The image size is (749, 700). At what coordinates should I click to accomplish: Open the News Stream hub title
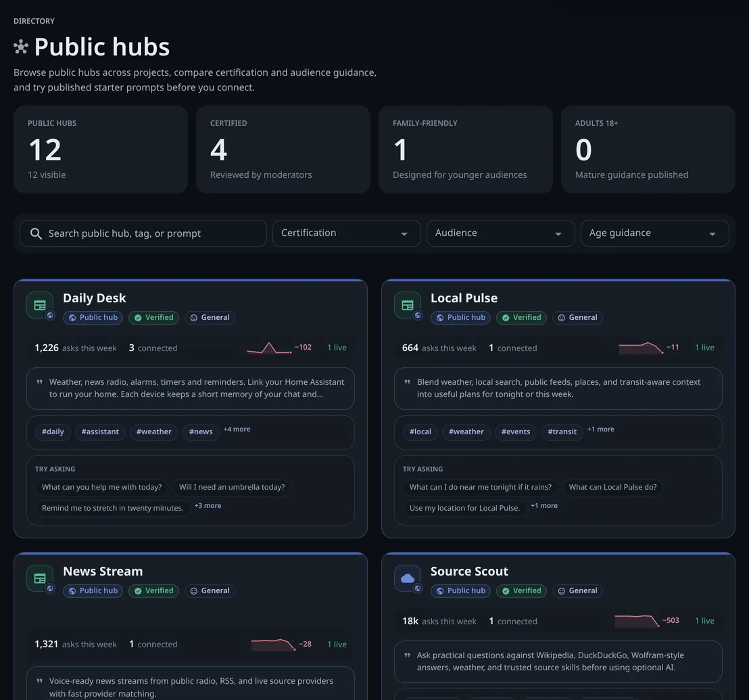click(x=103, y=571)
